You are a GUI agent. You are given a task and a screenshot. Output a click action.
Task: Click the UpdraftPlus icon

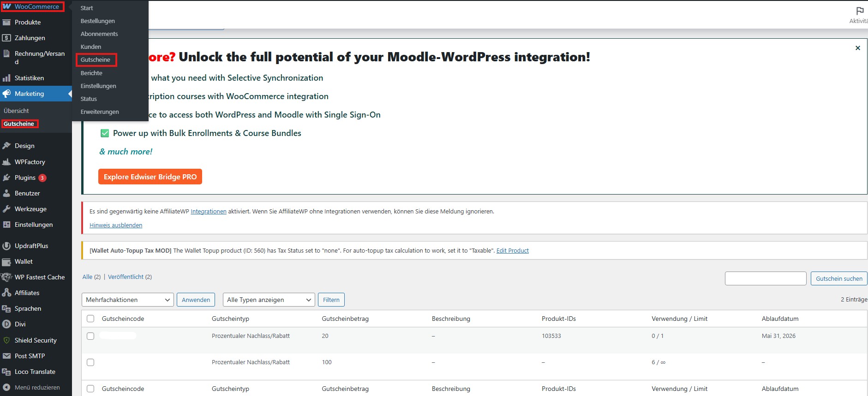(6, 246)
